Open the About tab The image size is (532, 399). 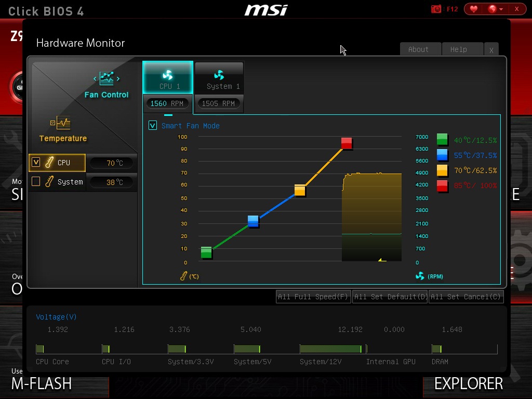coord(421,49)
